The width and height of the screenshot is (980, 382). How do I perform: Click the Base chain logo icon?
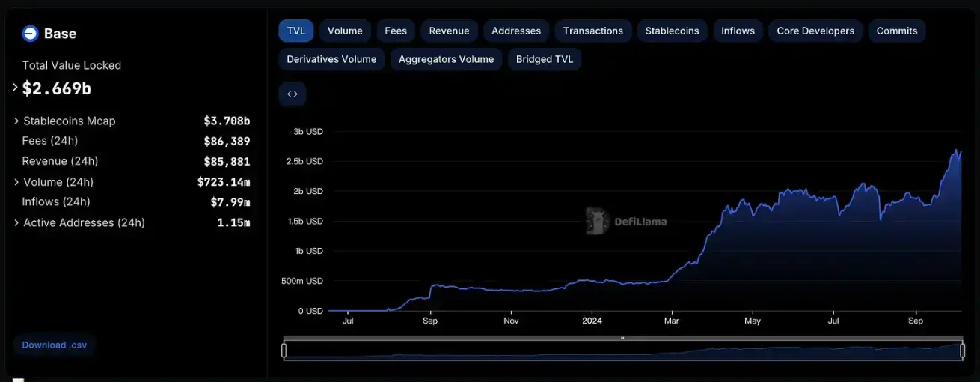click(30, 33)
